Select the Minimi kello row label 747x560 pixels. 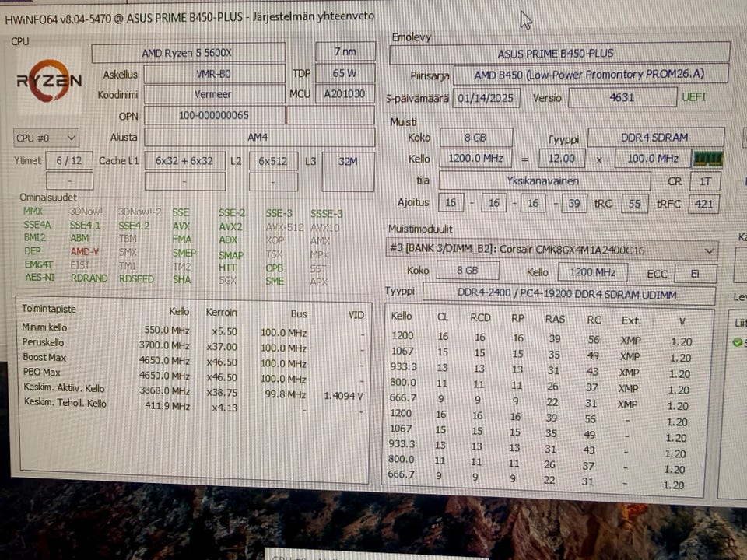click(44, 327)
